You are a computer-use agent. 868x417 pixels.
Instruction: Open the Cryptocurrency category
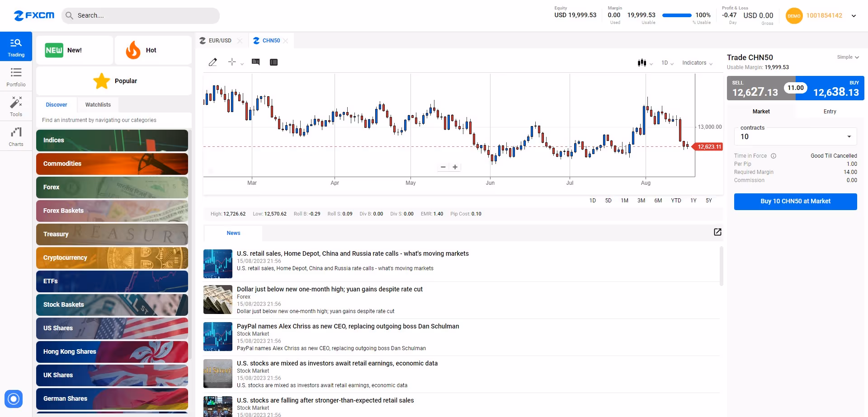coord(112,258)
